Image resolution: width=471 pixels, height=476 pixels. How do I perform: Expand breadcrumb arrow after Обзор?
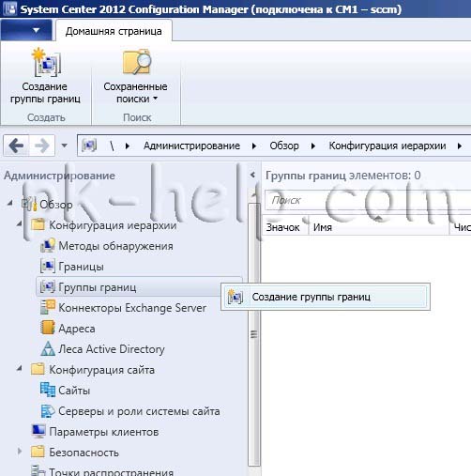tap(313, 146)
